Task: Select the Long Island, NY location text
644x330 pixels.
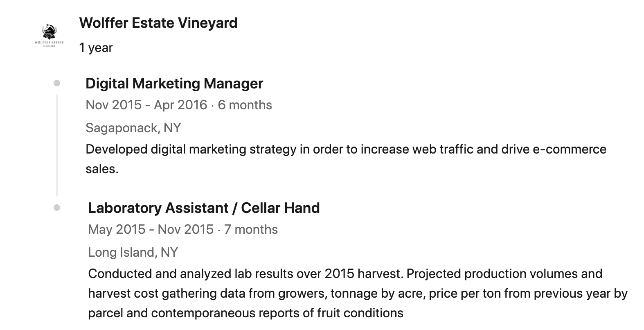Action: click(x=133, y=253)
